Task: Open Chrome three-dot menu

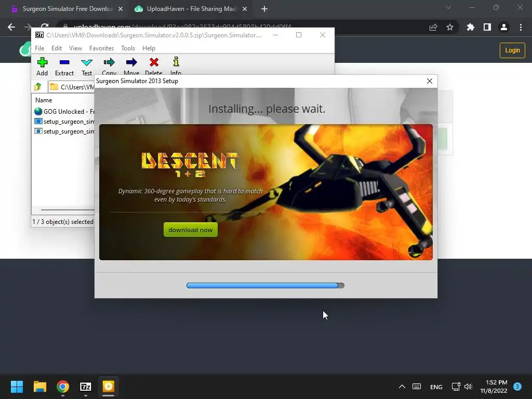Action: click(521, 27)
